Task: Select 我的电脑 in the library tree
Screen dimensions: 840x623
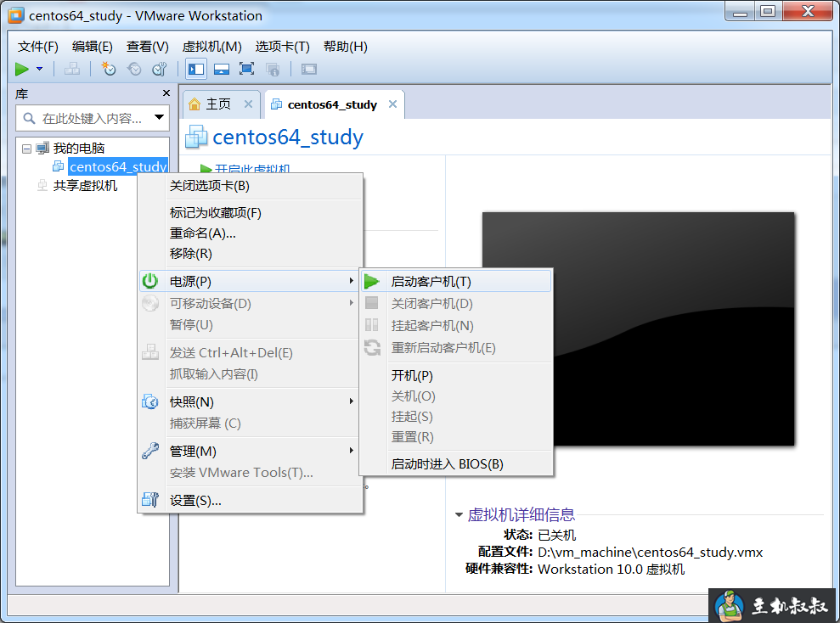Action: 79,149
